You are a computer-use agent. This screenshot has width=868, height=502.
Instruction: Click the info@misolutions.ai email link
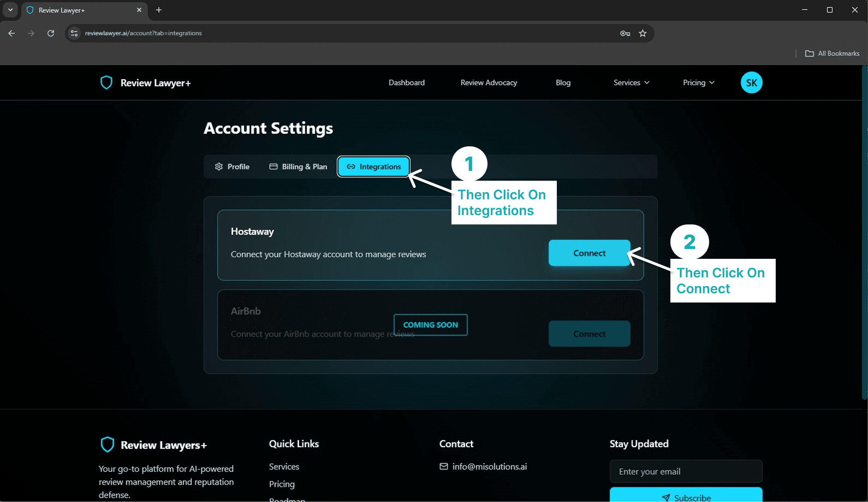tap(490, 466)
